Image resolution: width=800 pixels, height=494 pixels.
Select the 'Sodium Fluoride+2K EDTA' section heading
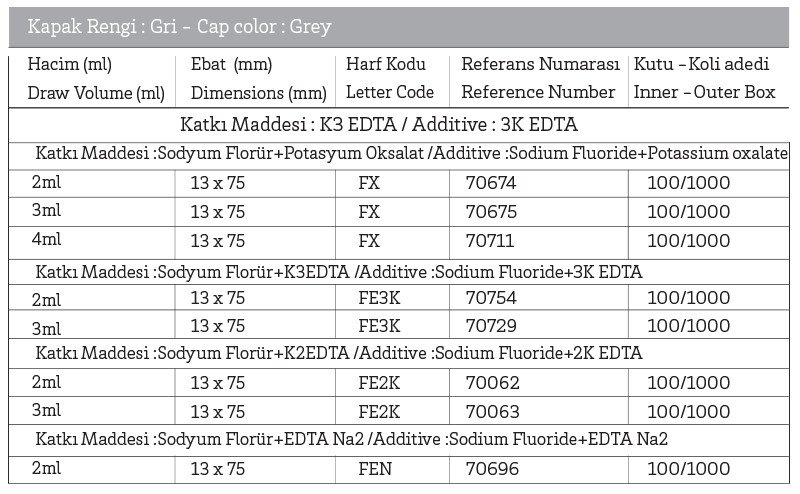coord(338,353)
